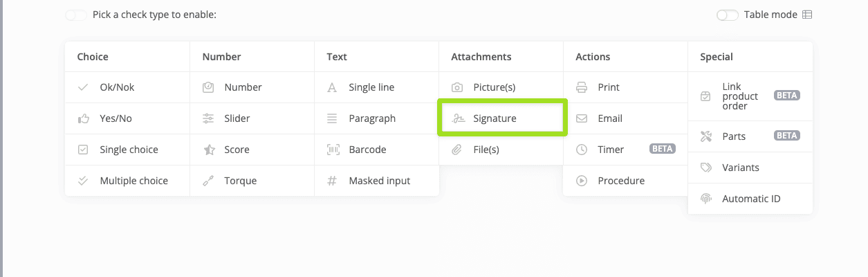Click the Picture(s) camera icon
The width and height of the screenshot is (868, 277).
(457, 87)
